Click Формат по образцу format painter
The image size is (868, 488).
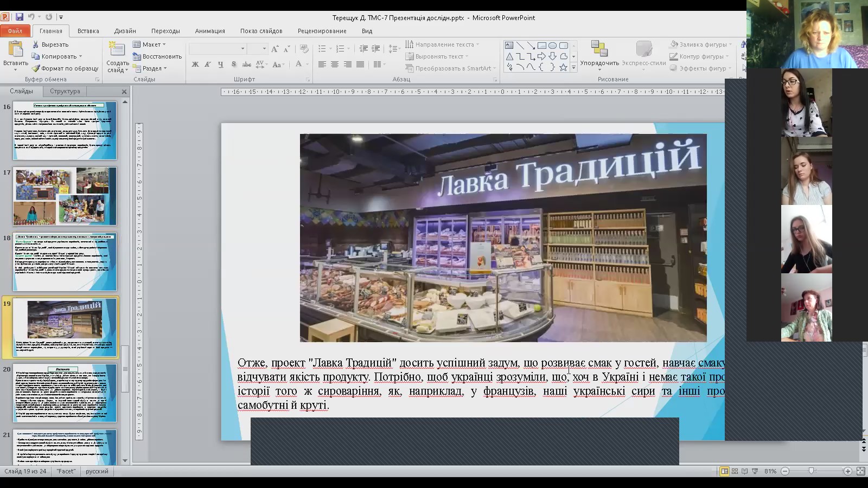point(65,68)
